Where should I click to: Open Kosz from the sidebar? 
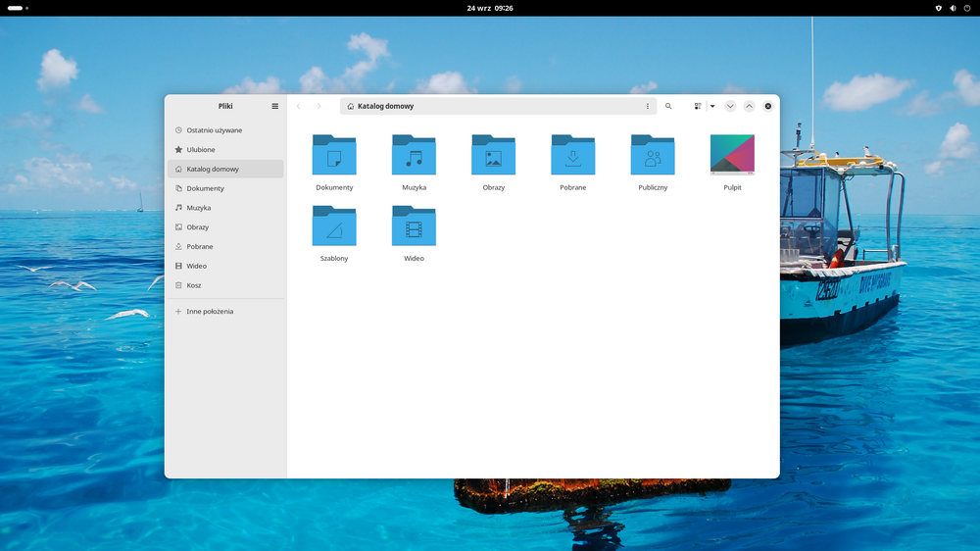coord(194,285)
